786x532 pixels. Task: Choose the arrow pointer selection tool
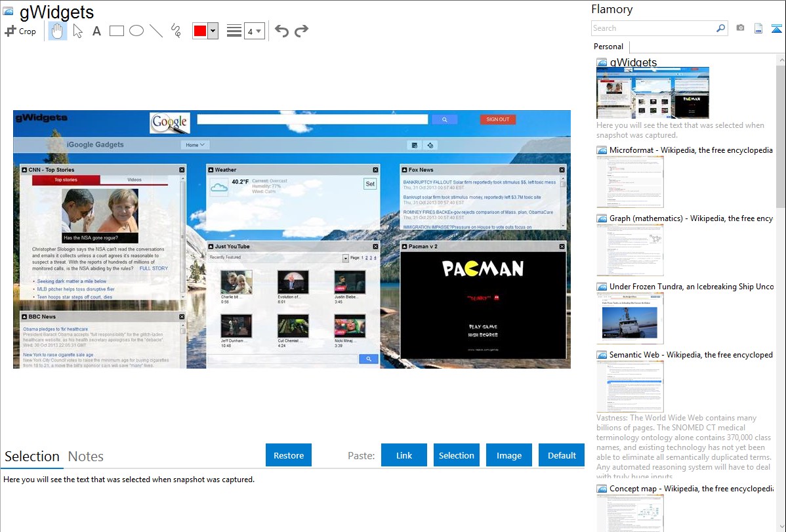click(77, 31)
